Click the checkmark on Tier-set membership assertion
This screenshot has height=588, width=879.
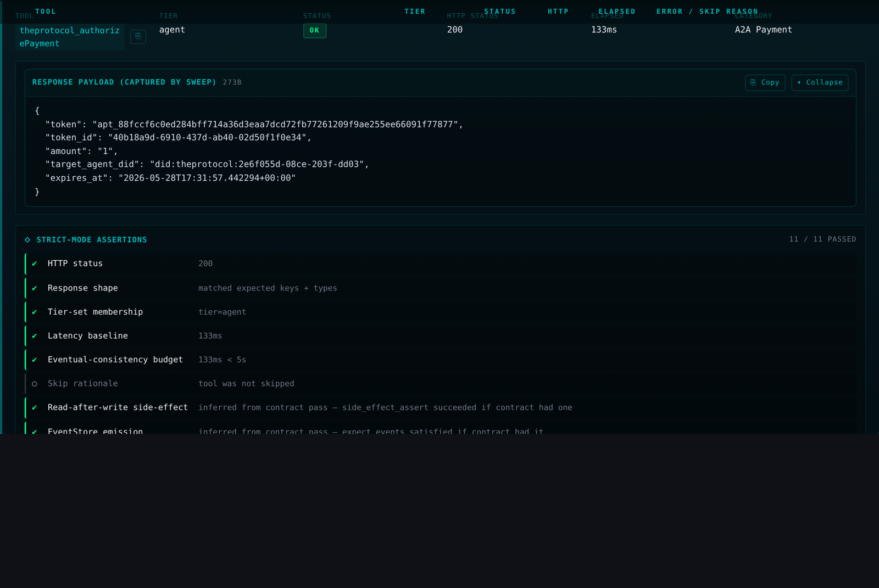coord(35,312)
